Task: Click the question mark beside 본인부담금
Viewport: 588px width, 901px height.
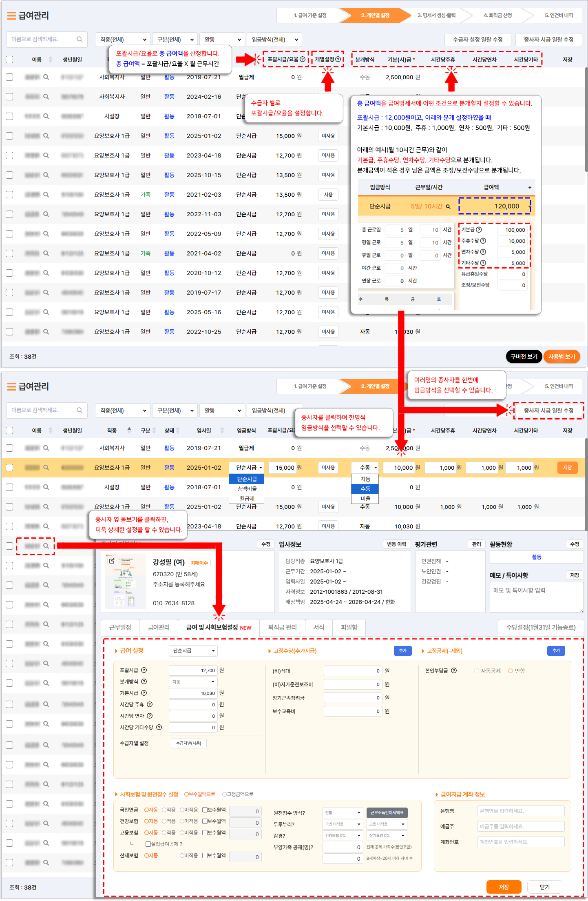Action: [454, 670]
